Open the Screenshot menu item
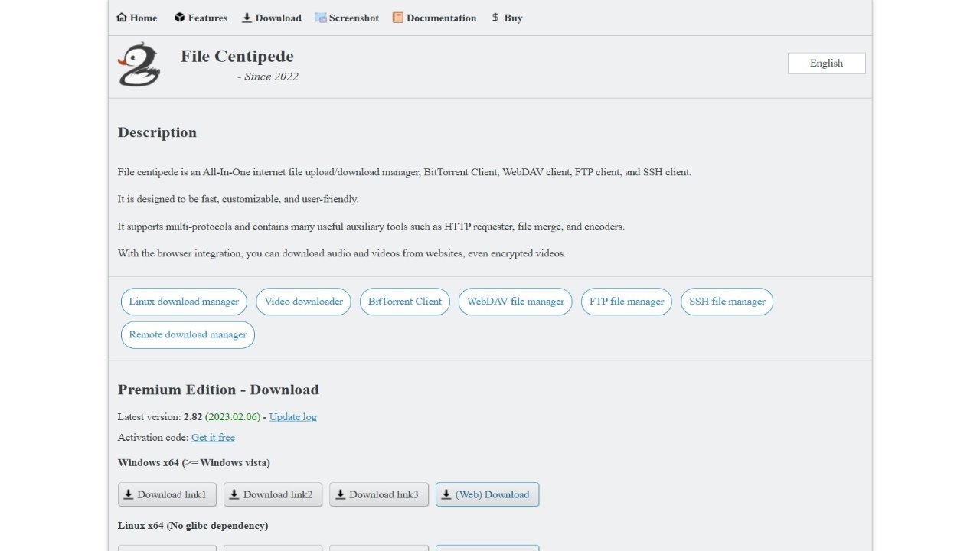 click(347, 18)
